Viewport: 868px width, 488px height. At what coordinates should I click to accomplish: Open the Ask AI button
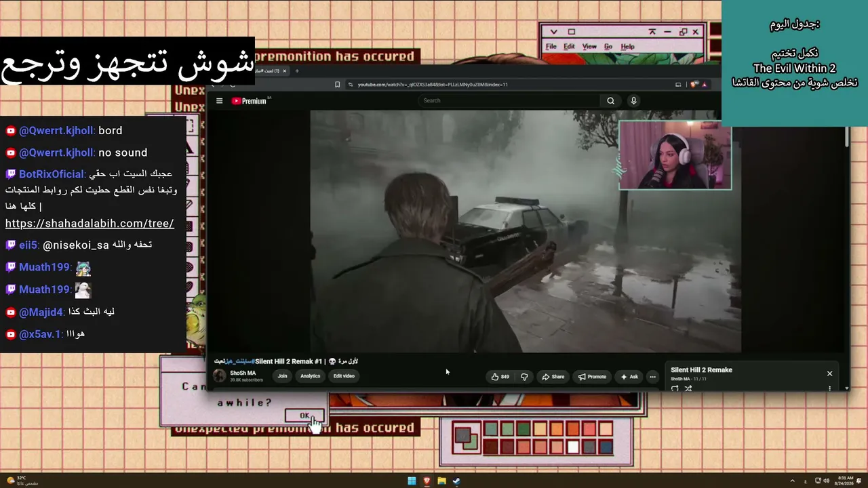pos(629,377)
